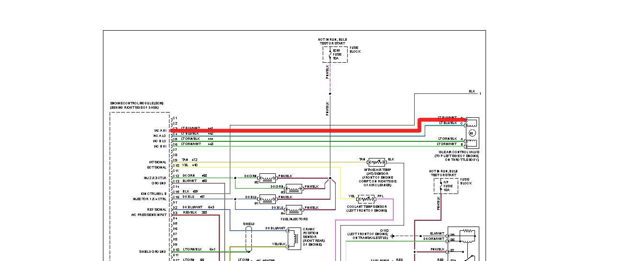Click the 'IAC B LO' pin label

[159, 141]
